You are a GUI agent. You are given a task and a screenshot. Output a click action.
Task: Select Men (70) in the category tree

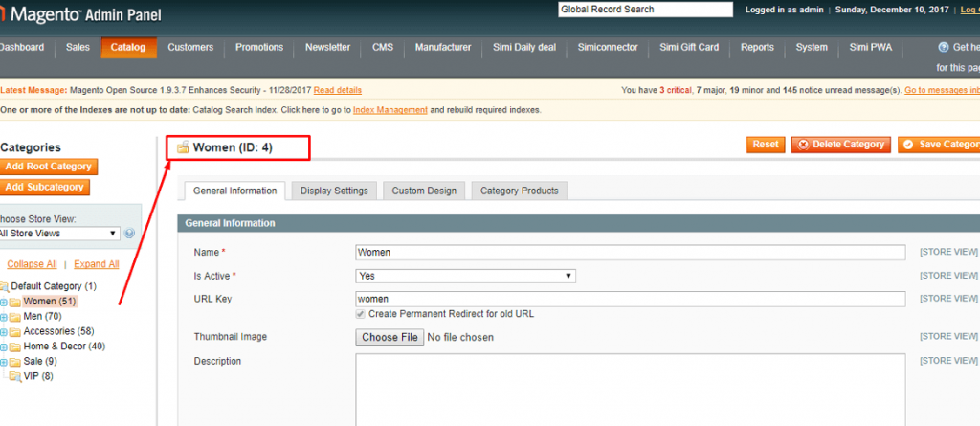click(42, 317)
